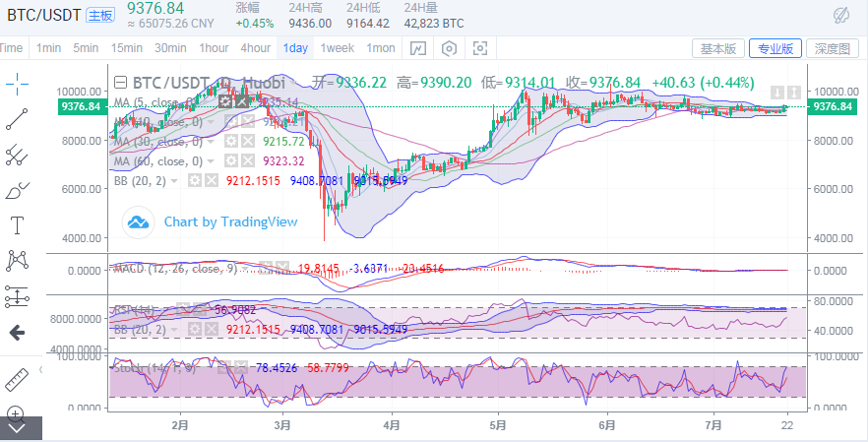Switch to 基本版 basic view
868x442 pixels.
point(717,48)
